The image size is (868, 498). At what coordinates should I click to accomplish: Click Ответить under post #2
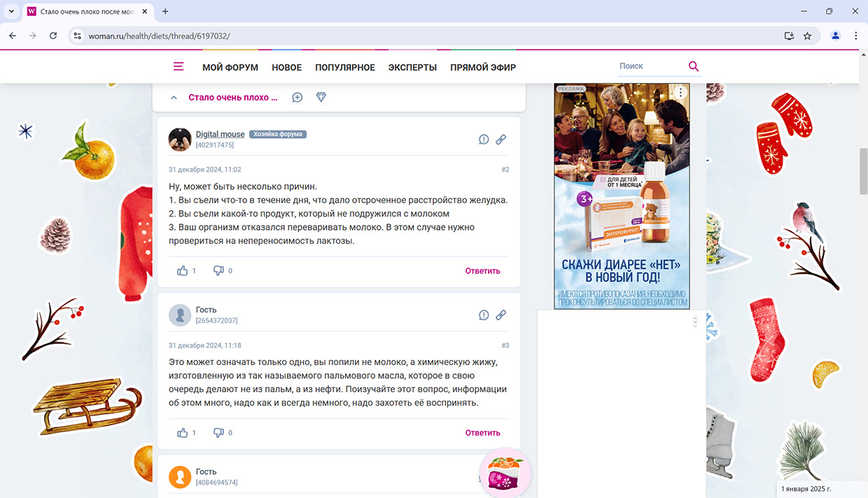click(482, 271)
